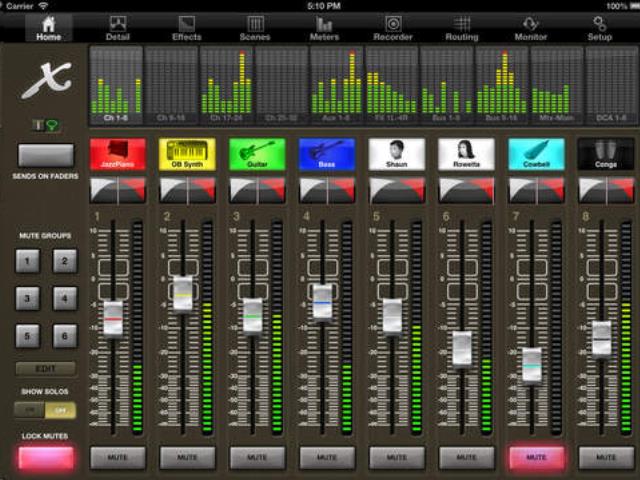Viewport: 640px width, 480px height.
Task: Tap the X logo
Action: (x=47, y=80)
